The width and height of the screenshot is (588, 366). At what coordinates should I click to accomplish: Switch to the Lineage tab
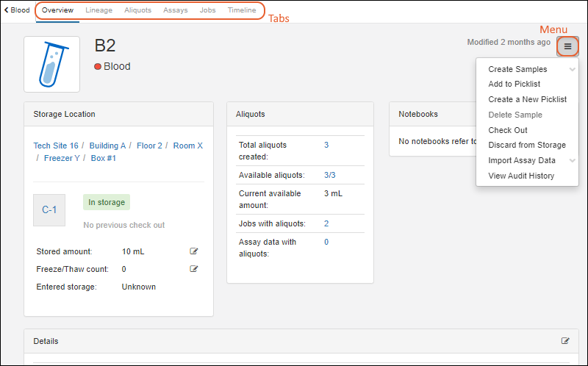(99, 10)
